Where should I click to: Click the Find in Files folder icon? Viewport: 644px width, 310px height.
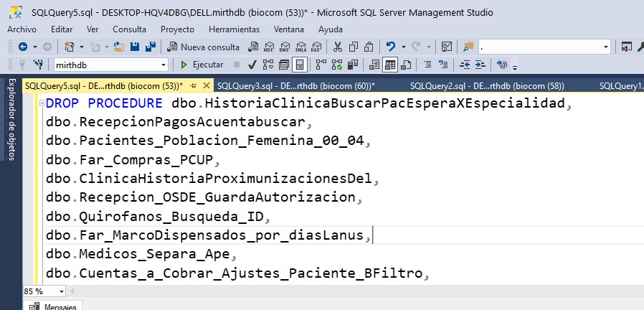[x=468, y=47]
